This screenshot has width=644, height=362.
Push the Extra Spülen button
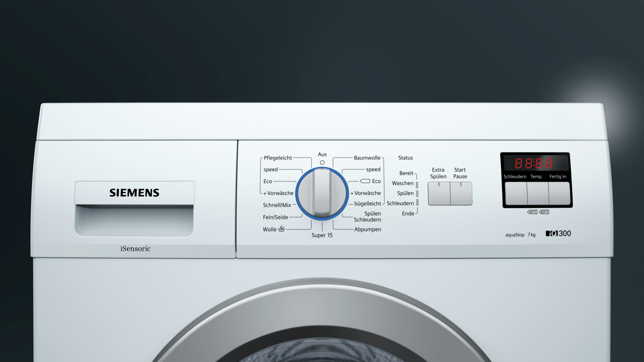pos(439,193)
